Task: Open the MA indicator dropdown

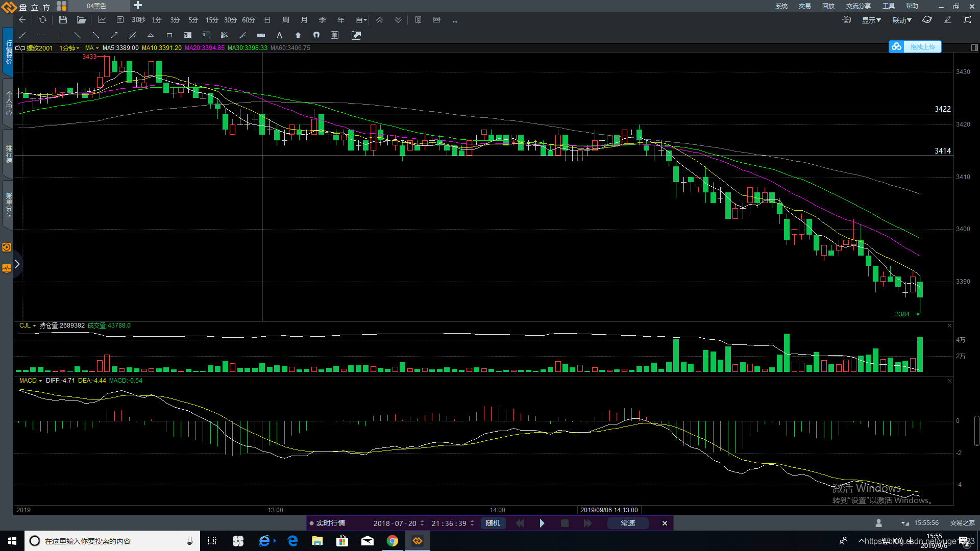Action: click(x=92, y=48)
